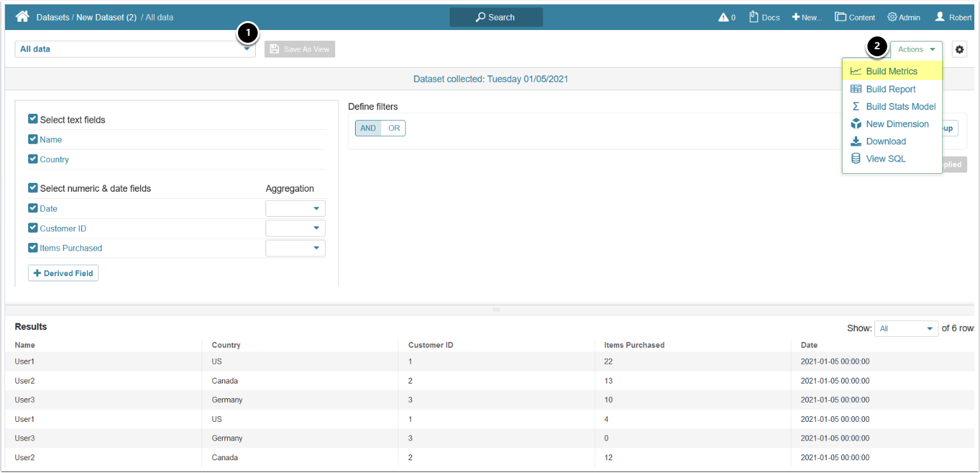This screenshot has height=473, width=980.
Task: Open the Search button in header
Action: click(x=496, y=17)
